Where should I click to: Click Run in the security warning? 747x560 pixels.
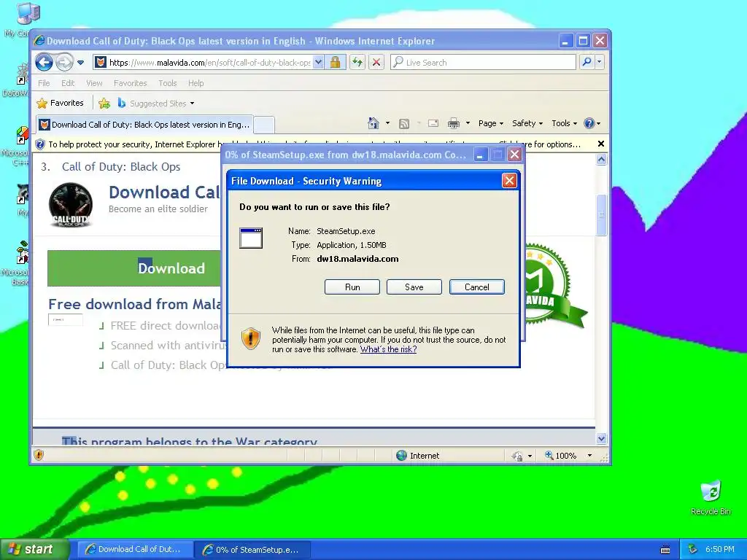(x=352, y=287)
